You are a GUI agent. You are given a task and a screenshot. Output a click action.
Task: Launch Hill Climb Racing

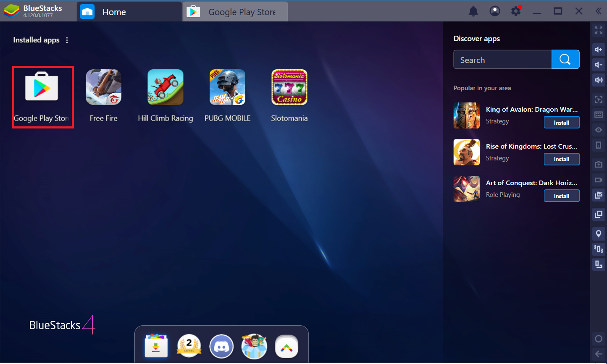click(166, 87)
